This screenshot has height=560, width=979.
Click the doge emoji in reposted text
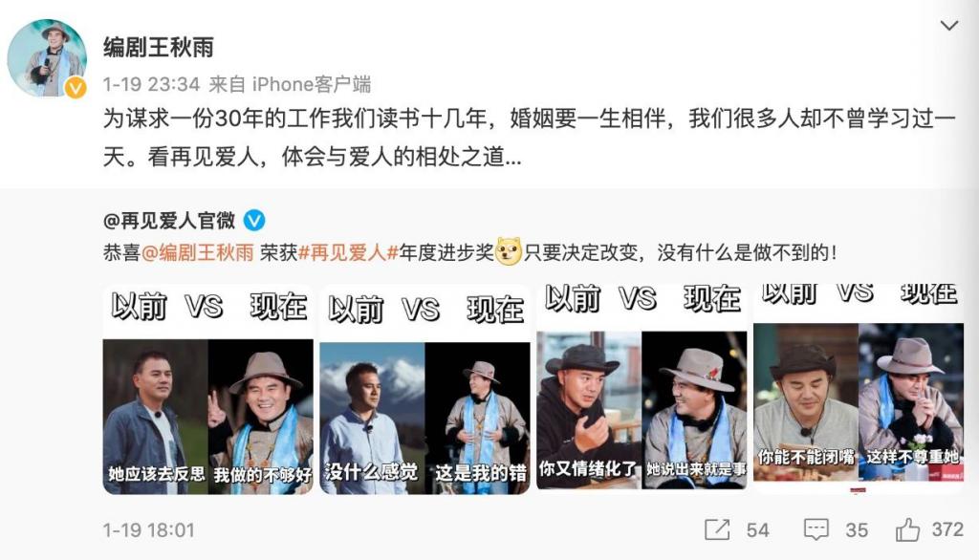pyautogui.click(x=509, y=252)
